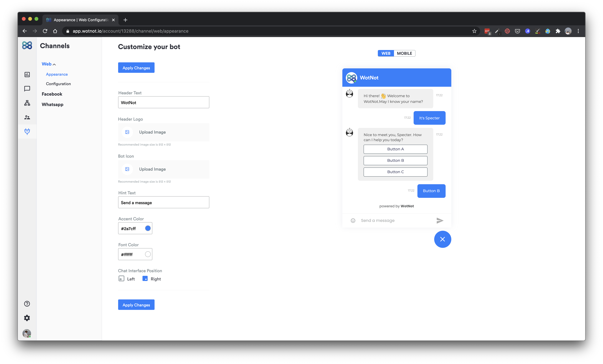This screenshot has width=603, height=364.
Task: Click the top Apply Changes button
Action: [136, 68]
